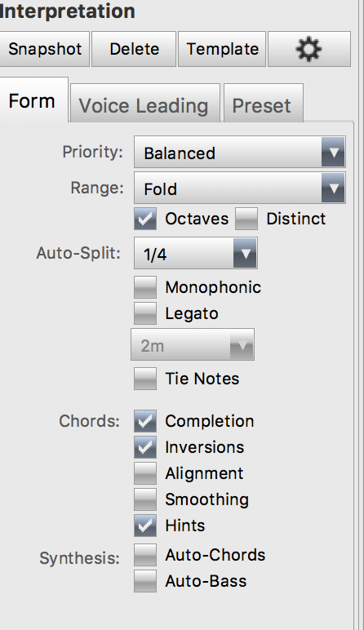This screenshot has width=364, height=630.
Task: Open the Auto-Split dropdown showing 1/4
Action: point(195,253)
